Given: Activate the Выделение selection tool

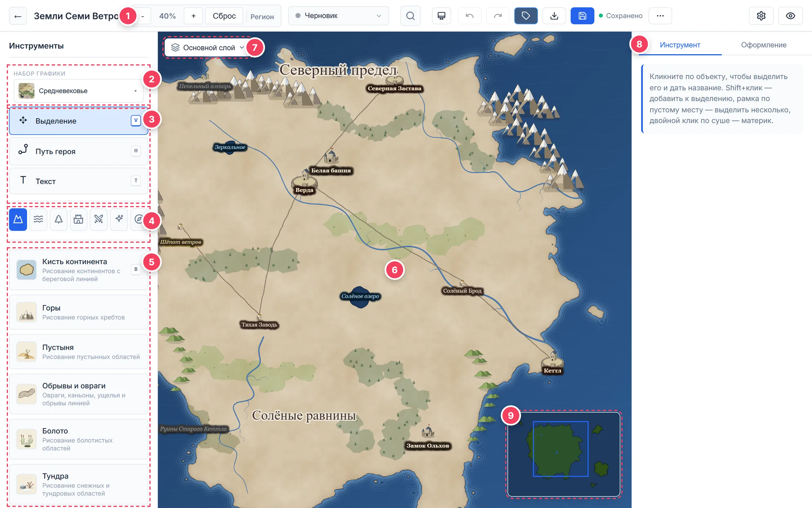Looking at the screenshot, I should pos(78,121).
